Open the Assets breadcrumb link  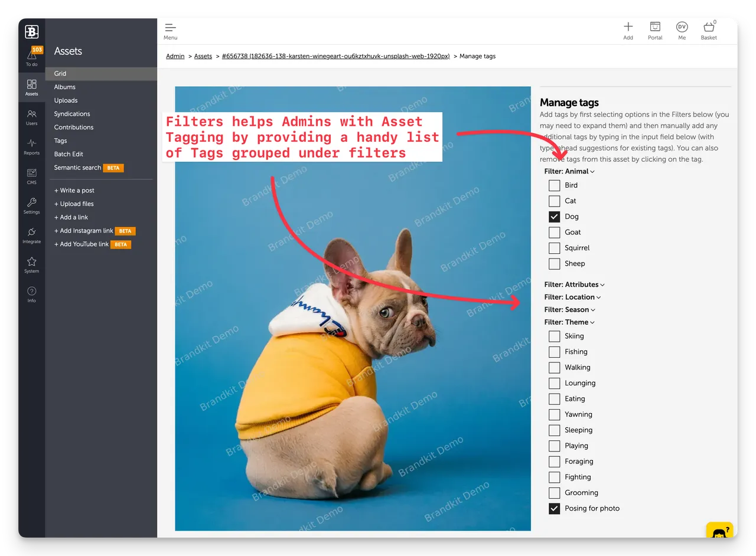tap(203, 55)
